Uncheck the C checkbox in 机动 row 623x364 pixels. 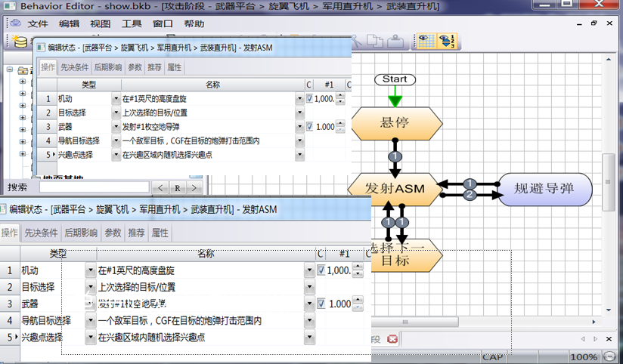tap(309, 98)
